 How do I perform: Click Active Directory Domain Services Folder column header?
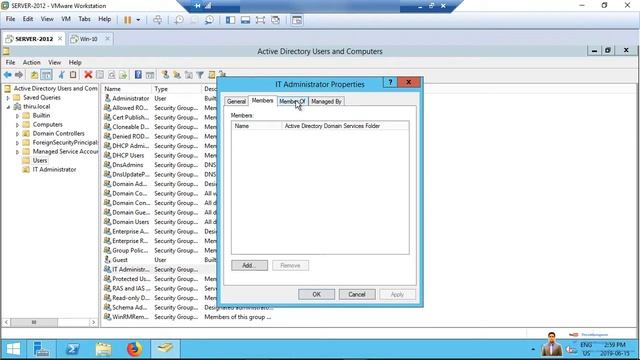tap(345, 126)
